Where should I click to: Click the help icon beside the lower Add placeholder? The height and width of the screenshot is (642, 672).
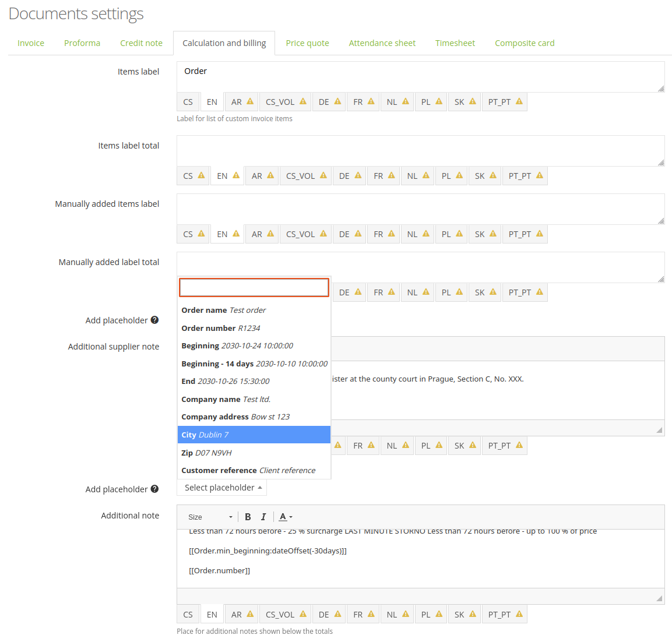pos(154,489)
